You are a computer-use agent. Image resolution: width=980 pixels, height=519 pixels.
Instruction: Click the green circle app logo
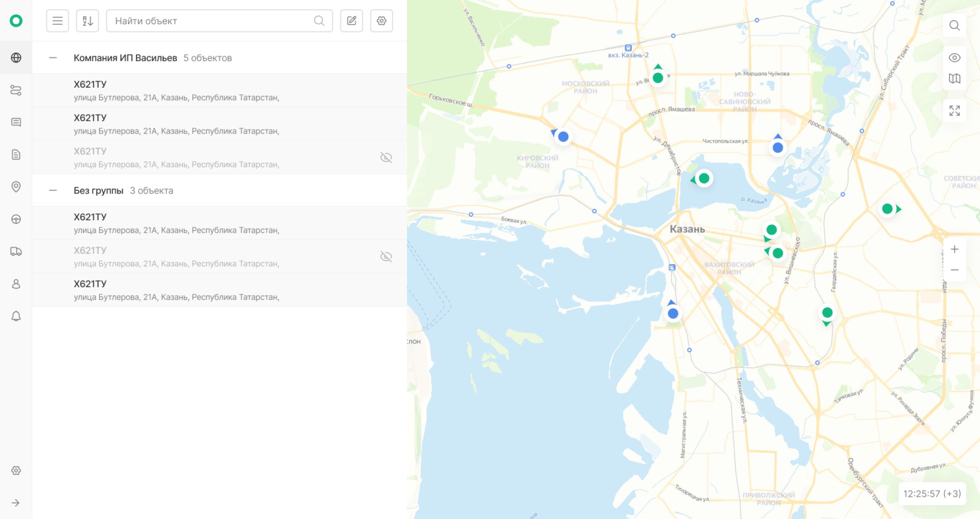click(x=16, y=21)
